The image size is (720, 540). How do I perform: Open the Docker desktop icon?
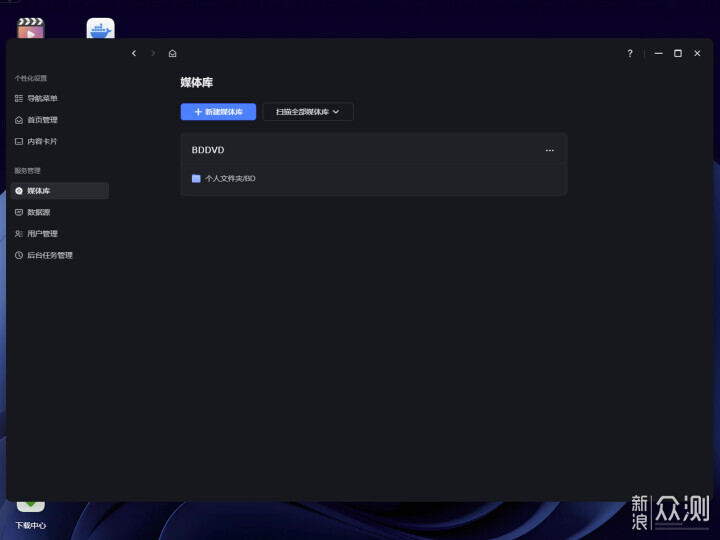point(101,28)
